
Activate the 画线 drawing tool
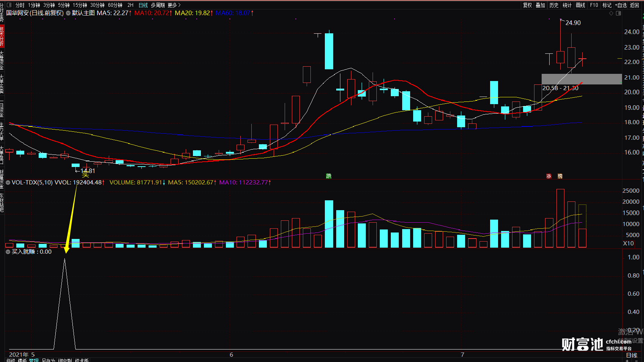pos(581,5)
